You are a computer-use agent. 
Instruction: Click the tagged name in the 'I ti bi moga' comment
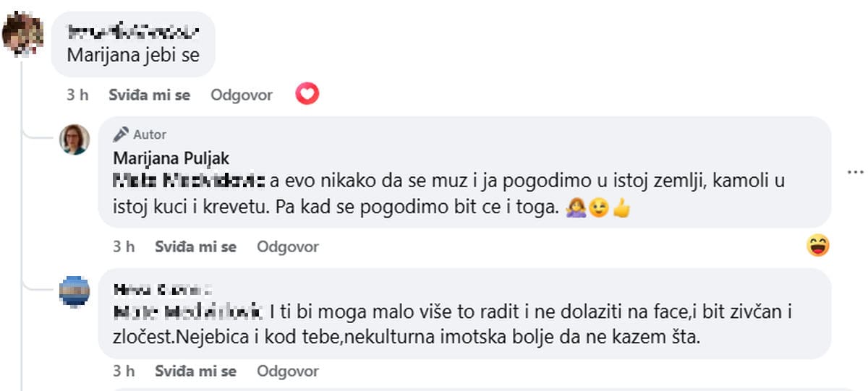[188, 313]
